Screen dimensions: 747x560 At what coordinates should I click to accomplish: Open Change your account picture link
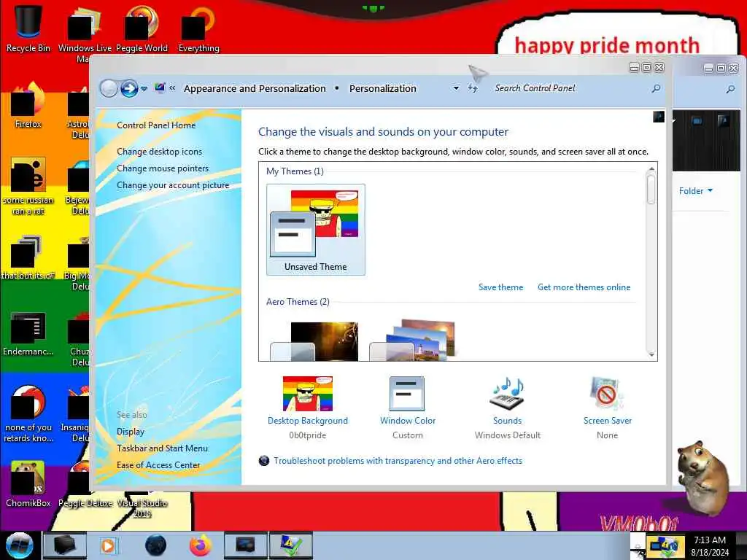(173, 185)
